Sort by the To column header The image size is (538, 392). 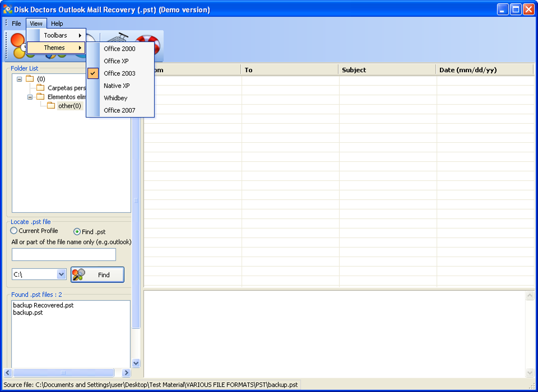[x=290, y=70]
